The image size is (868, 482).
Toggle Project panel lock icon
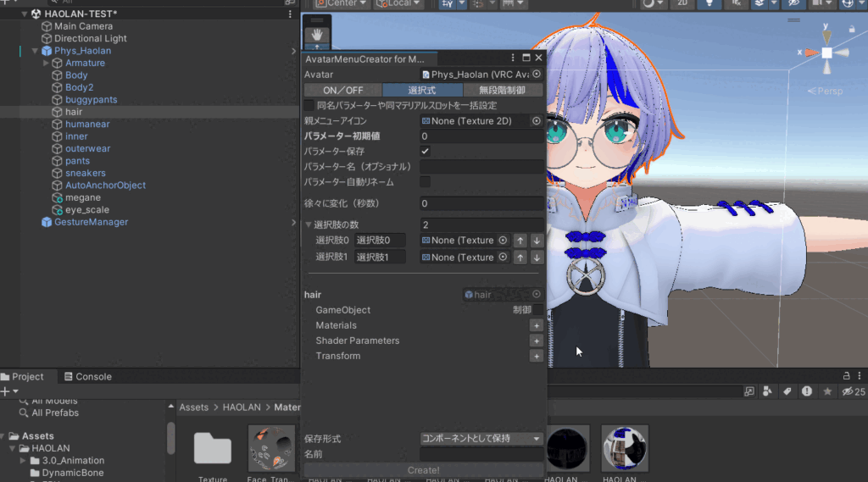tap(847, 376)
